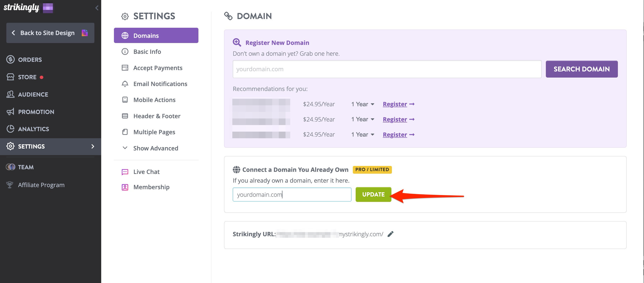
Task: Open Multiple Pages settings
Action: click(x=154, y=132)
